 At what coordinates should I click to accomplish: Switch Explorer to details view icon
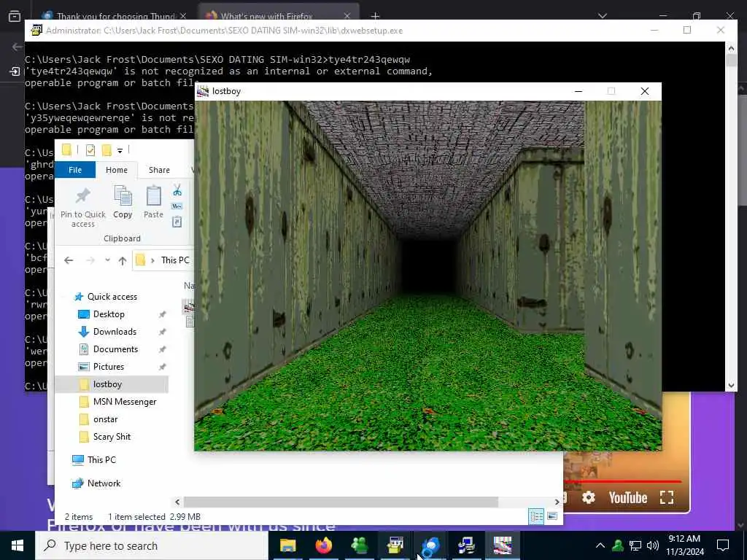[x=536, y=517]
